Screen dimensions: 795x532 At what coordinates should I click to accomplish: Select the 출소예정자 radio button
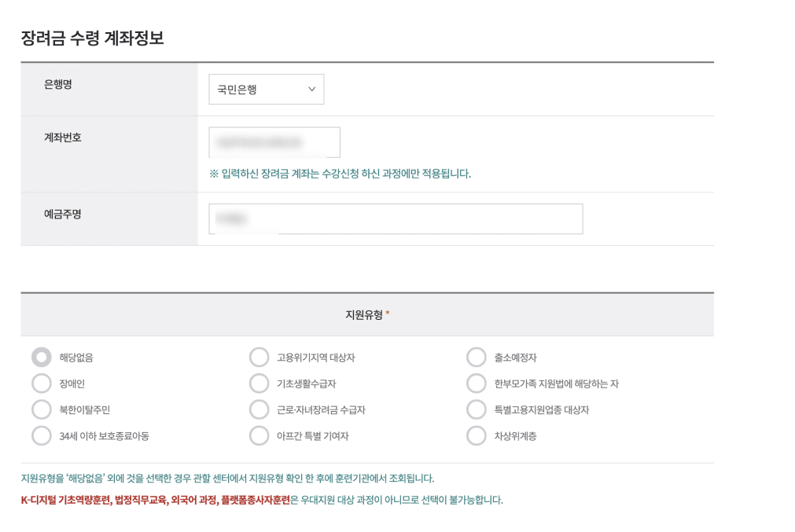(477, 357)
